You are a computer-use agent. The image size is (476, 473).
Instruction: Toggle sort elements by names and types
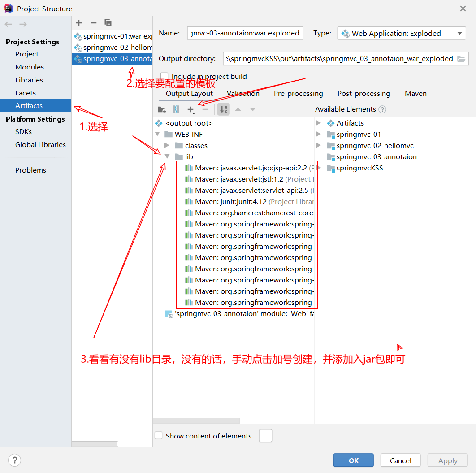224,109
